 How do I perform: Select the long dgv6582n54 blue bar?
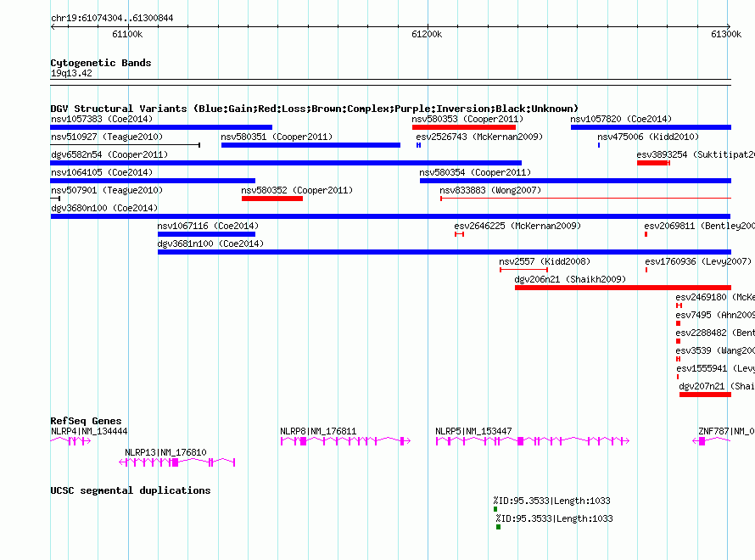click(x=286, y=163)
